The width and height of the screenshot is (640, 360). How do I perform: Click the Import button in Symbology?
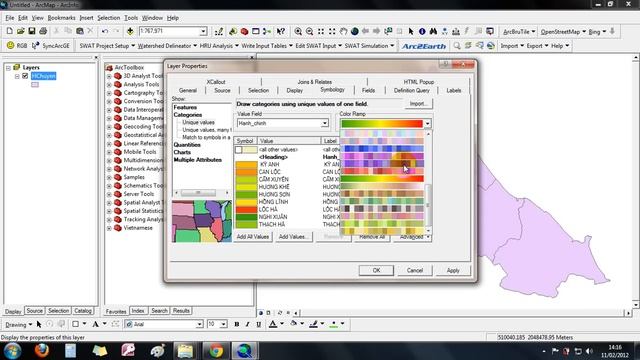[x=418, y=104]
